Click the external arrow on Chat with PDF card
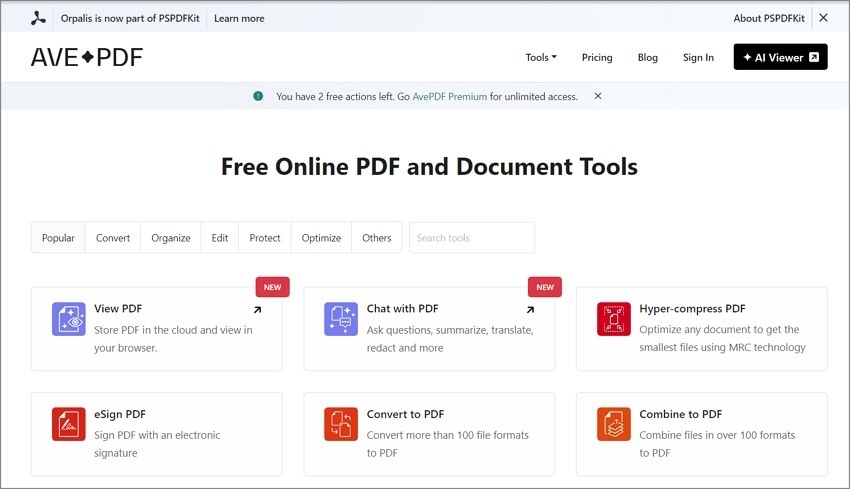 (x=530, y=310)
